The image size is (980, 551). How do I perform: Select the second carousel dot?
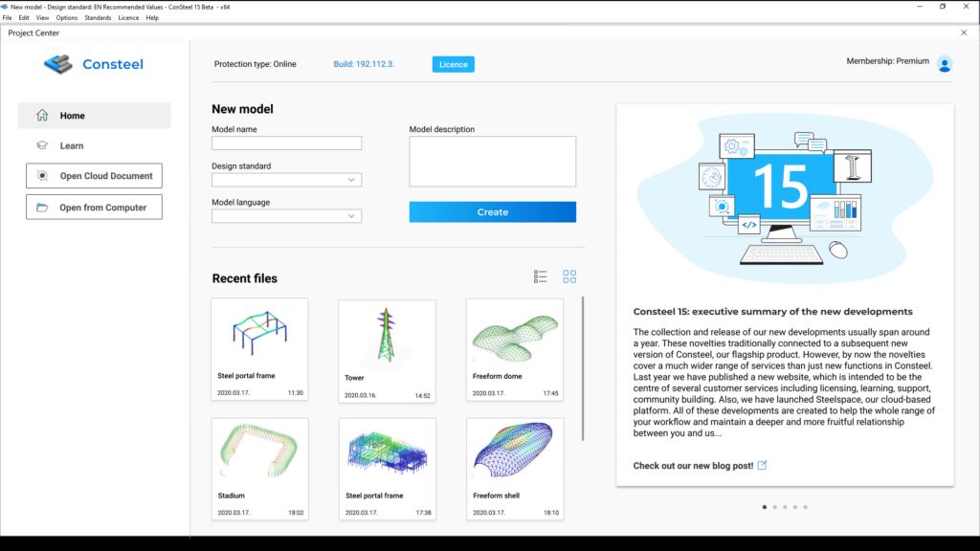tap(775, 507)
